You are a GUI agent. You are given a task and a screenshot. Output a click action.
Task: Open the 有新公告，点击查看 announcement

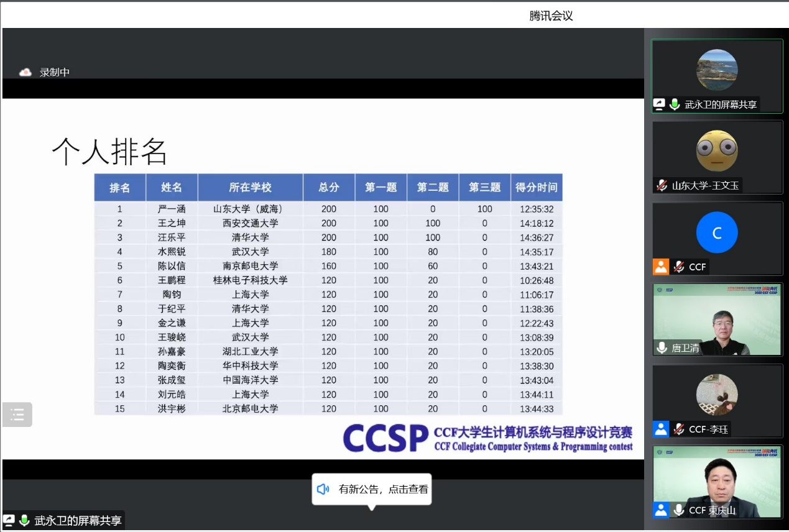(x=383, y=489)
